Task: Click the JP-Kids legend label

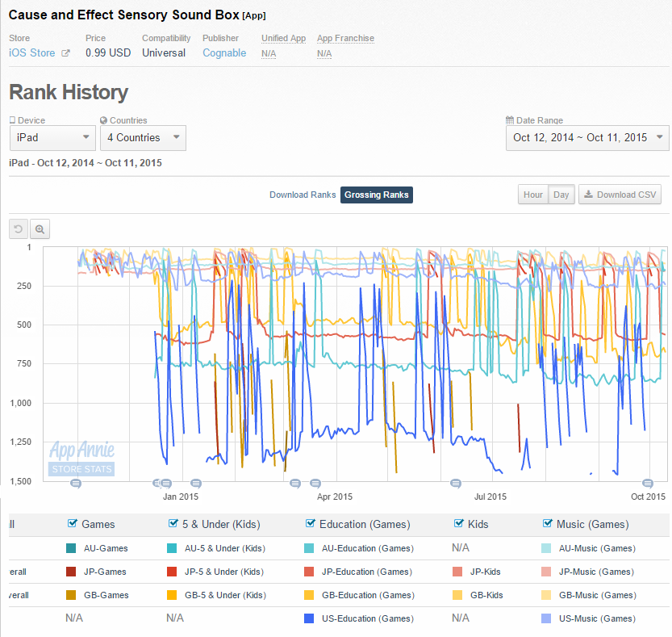Action: (x=485, y=572)
